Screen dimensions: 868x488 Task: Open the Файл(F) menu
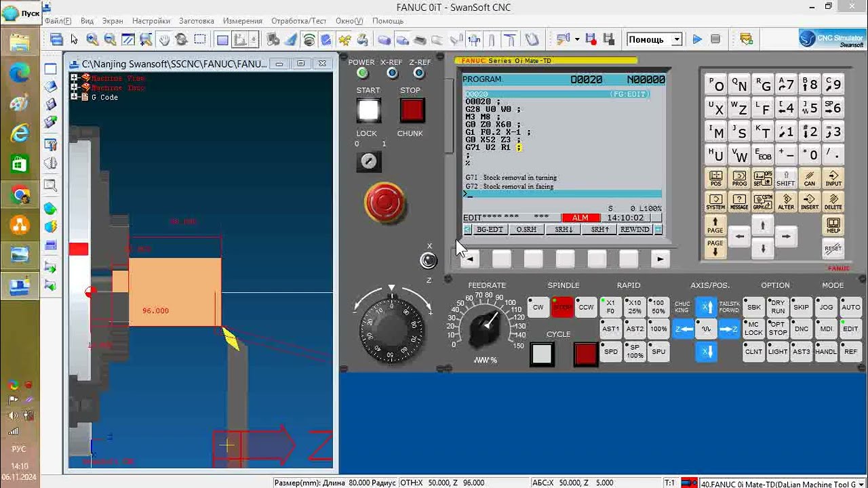tap(58, 21)
